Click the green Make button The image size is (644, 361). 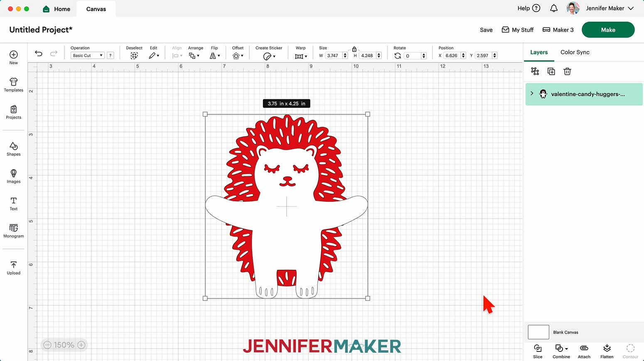point(608,30)
